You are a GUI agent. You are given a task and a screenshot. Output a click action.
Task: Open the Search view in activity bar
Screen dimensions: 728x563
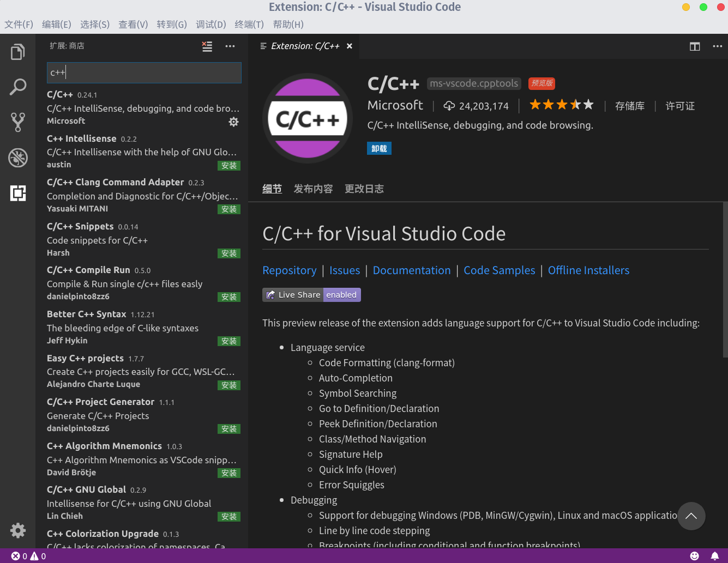[18, 87]
